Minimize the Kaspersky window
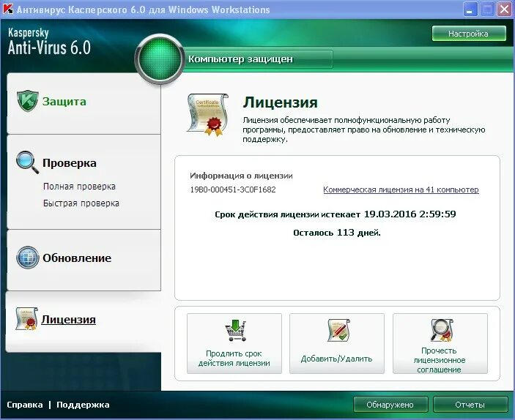Viewport: 515px width, 420px height. pyautogui.click(x=470, y=10)
